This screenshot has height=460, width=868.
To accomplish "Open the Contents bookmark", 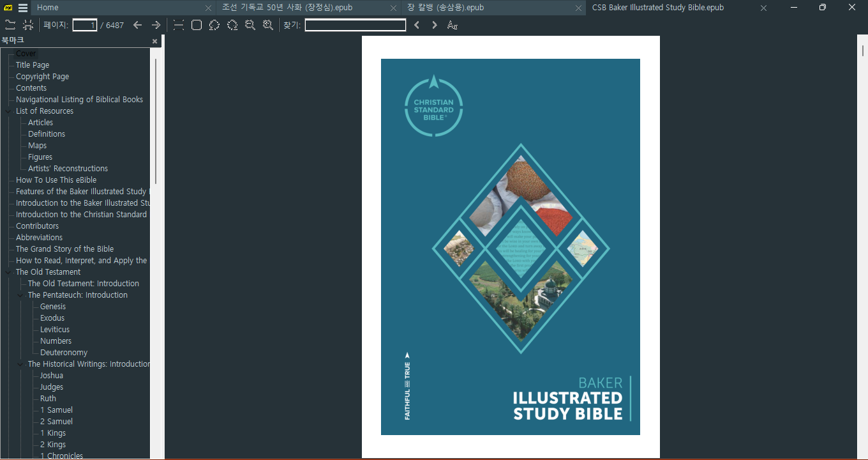I will click(31, 88).
